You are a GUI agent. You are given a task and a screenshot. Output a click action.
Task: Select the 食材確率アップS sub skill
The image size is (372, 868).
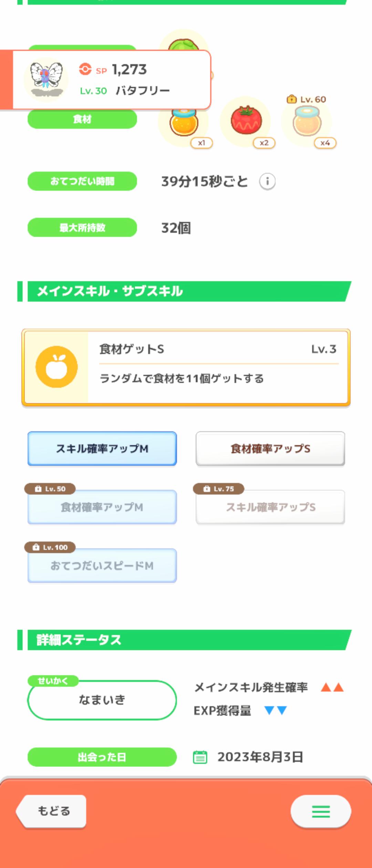coord(270,448)
